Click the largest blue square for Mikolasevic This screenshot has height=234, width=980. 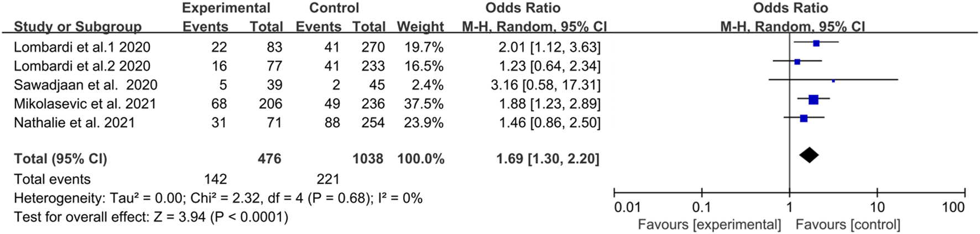pos(813,100)
